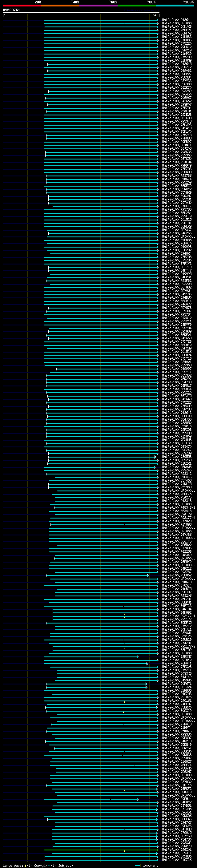197x868 pixels.
Task: Select label UniRef100_Q9SP07
Action: 177,104
